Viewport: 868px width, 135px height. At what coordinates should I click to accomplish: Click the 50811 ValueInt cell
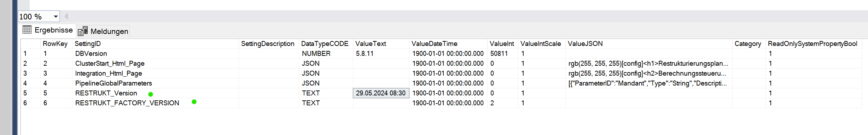coord(502,53)
